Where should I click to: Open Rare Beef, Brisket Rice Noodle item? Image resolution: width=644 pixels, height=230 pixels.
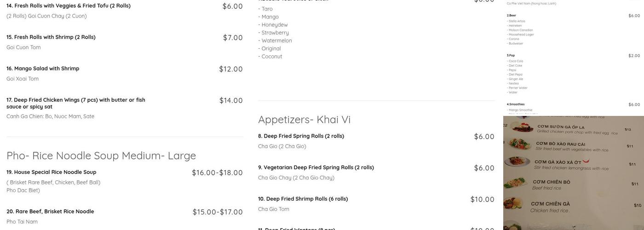[x=50, y=212]
